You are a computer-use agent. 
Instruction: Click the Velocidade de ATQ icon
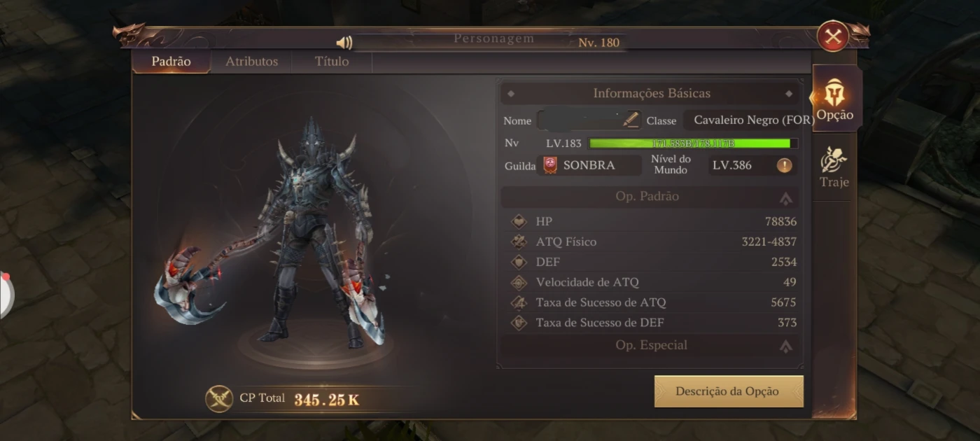point(519,283)
